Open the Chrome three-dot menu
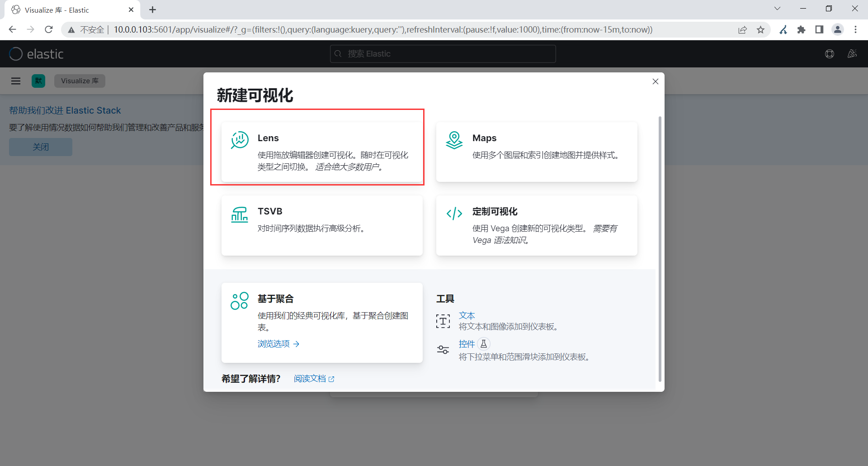 855,30
